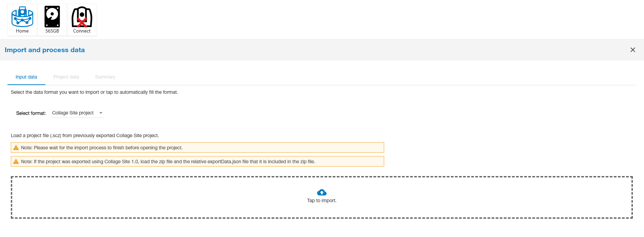The height and width of the screenshot is (237, 644).
Task: Click the Connect scanner icon
Action: 82,17
